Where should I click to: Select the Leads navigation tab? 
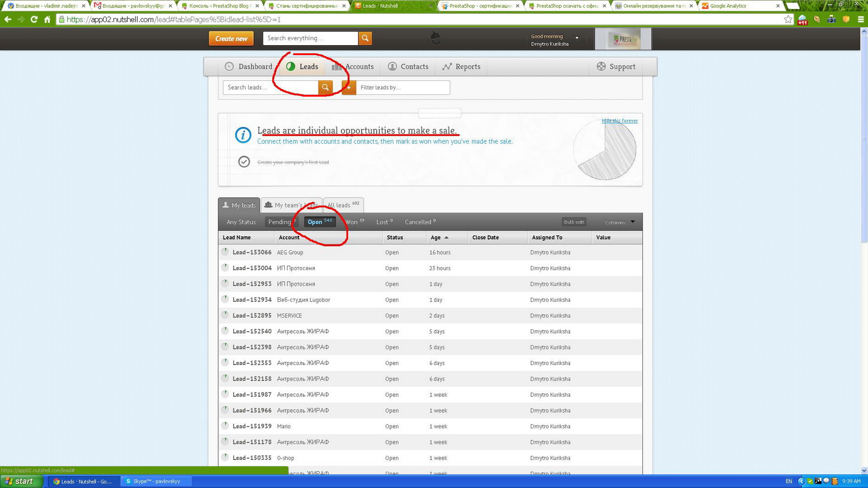click(x=302, y=66)
